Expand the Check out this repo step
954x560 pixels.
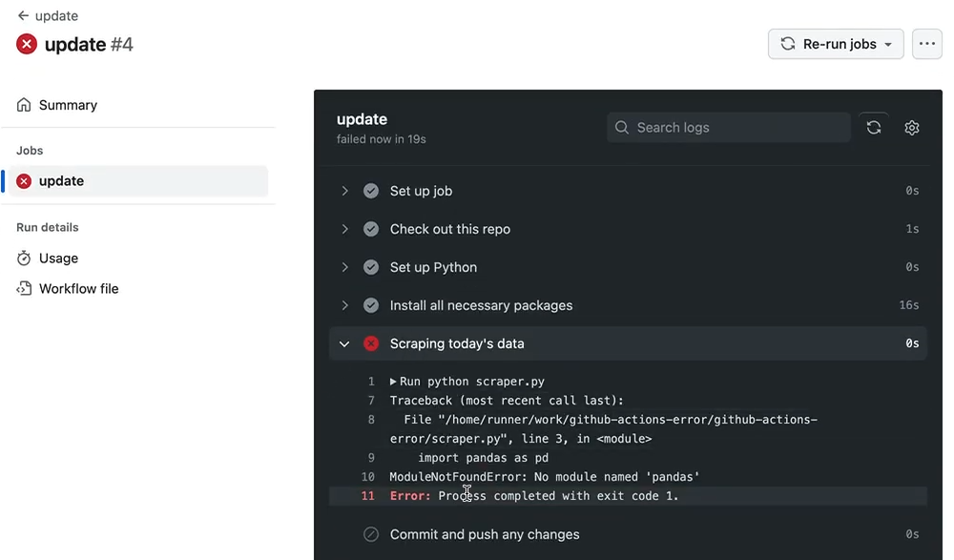(344, 229)
